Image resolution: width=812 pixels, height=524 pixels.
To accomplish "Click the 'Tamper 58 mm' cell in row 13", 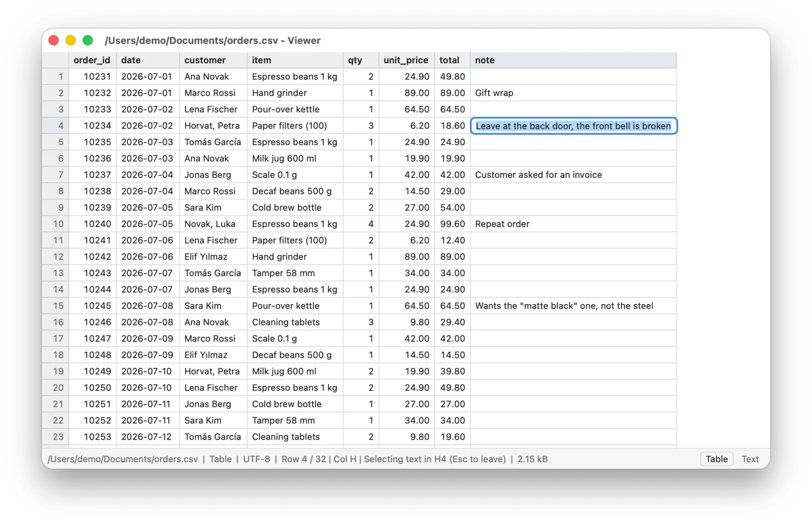I will coord(295,273).
